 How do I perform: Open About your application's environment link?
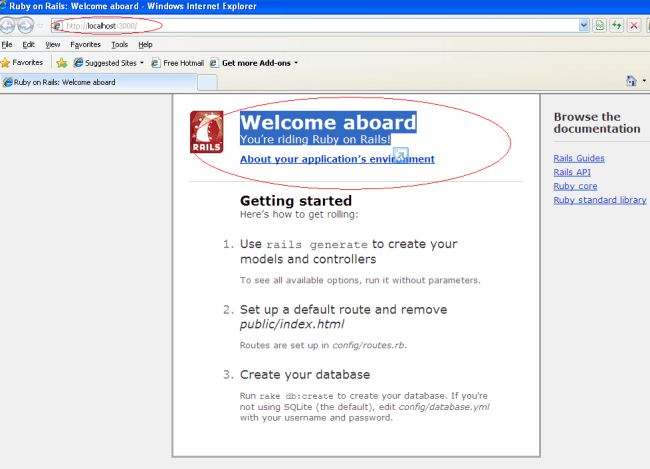click(x=337, y=159)
